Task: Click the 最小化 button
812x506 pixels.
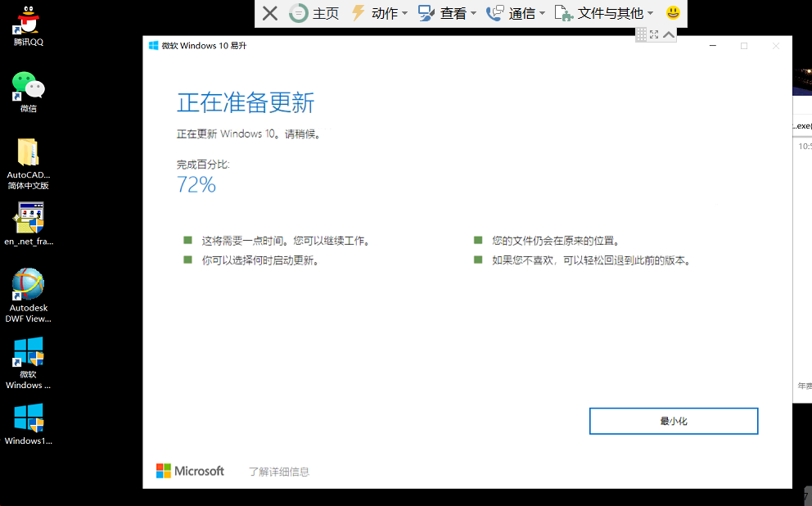Action: point(673,421)
